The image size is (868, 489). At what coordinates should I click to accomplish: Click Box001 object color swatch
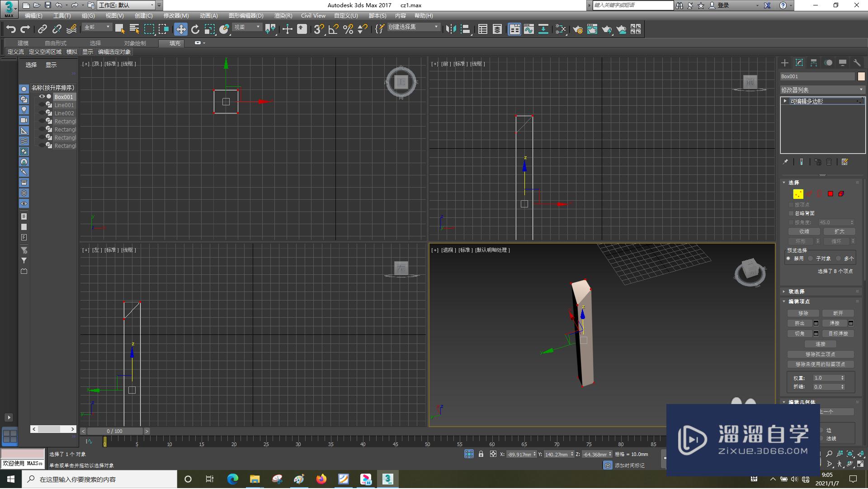pos(861,76)
